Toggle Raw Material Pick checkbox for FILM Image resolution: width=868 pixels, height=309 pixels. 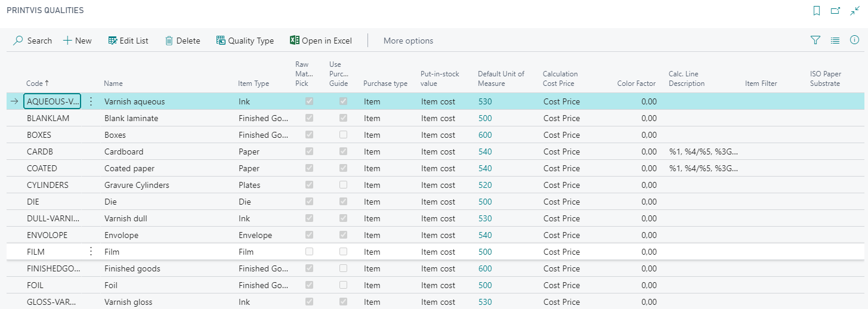click(309, 252)
